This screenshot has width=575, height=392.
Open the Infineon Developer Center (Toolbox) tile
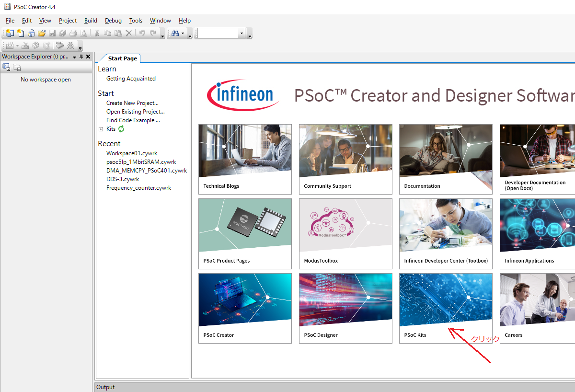pyautogui.click(x=446, y=234)
